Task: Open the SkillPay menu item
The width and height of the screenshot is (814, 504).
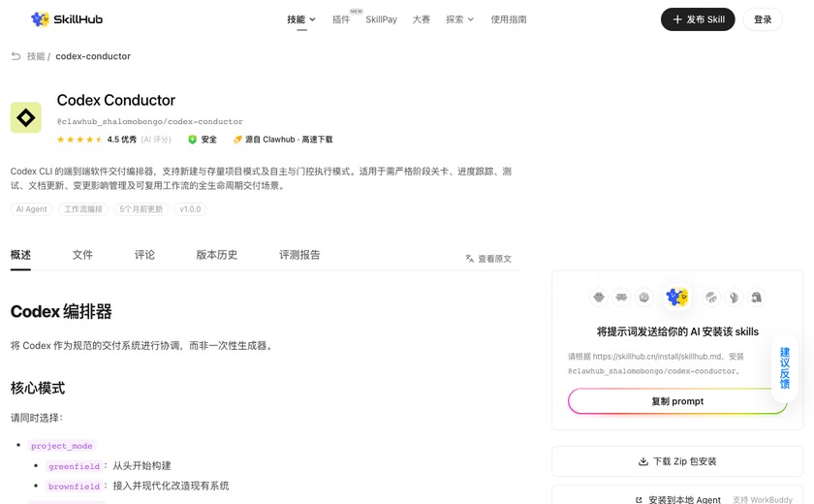Action: click(381, 19)
